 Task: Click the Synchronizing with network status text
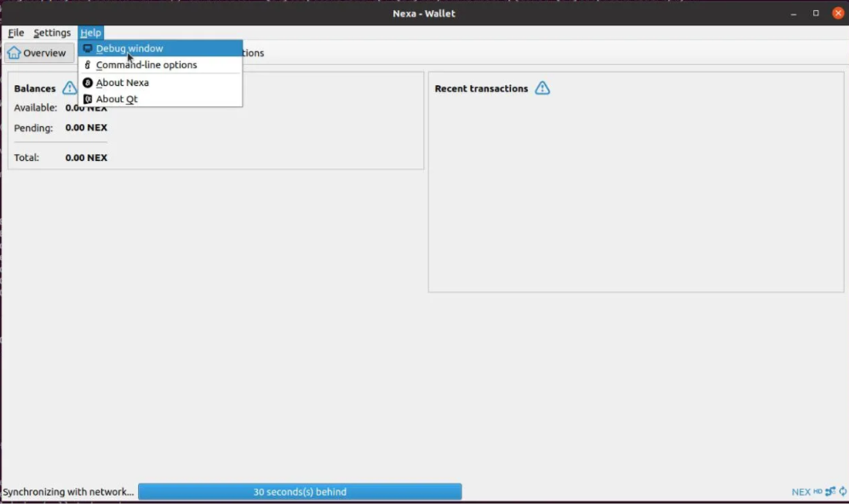click(x=68, y=492)
